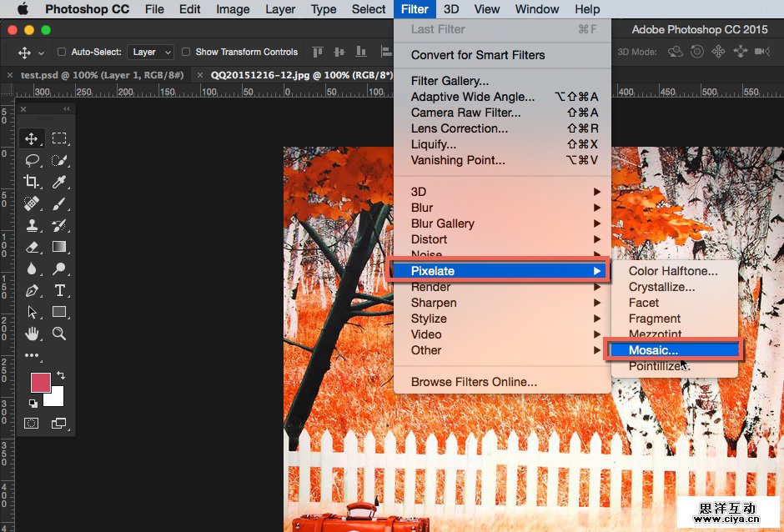Toggle Quick Mask mode icon
Viewport: 784px width, 532px height.
(x=32, y=424)
